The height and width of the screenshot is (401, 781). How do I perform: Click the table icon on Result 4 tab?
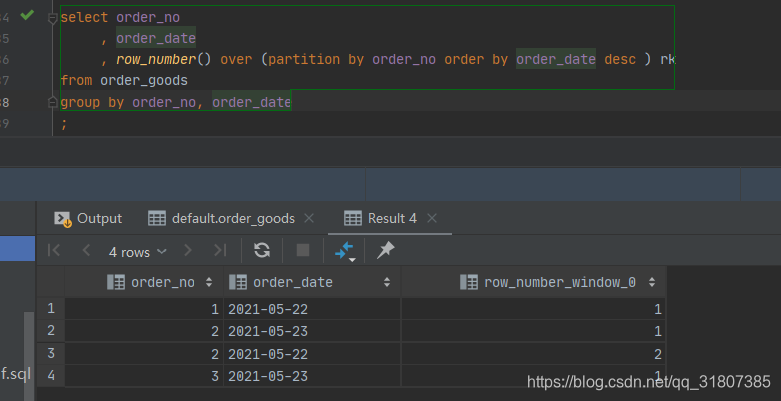point(353,218)
